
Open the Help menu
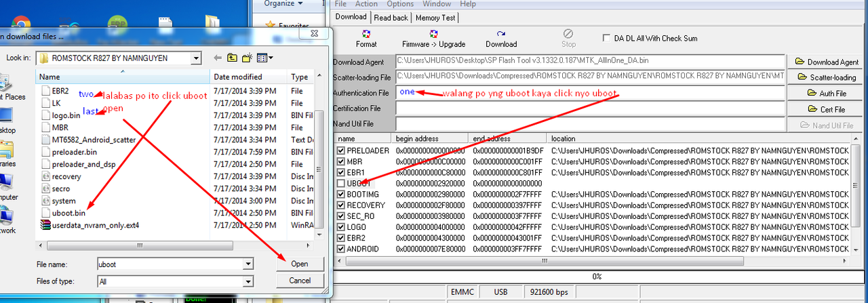[468, 4]
